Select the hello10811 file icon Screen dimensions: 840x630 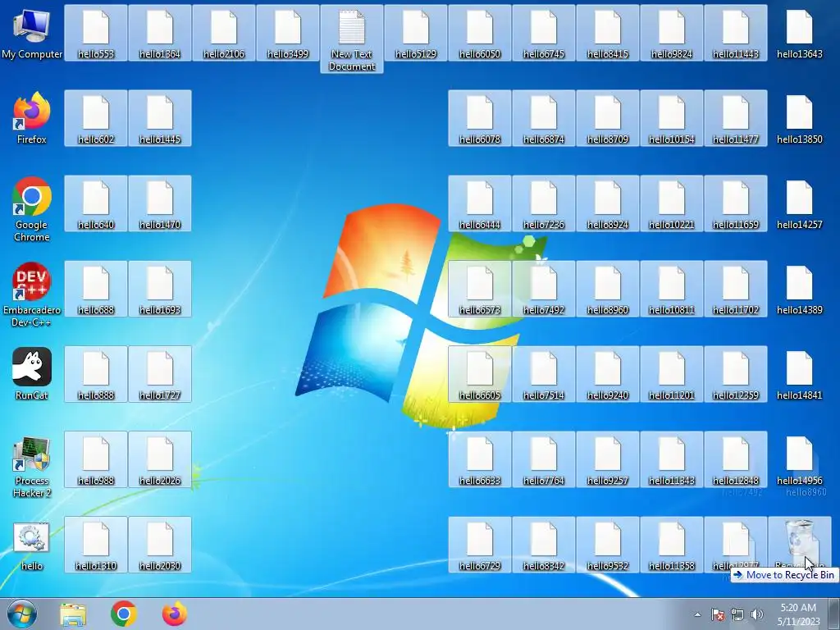(x=672, y=289)
